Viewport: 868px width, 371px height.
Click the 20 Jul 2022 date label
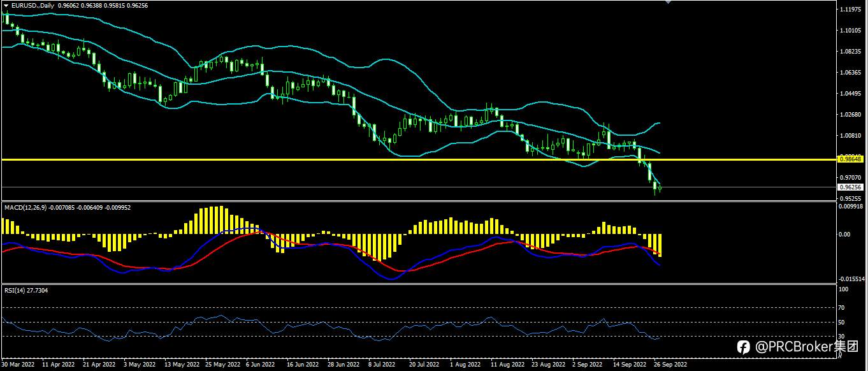424,365
